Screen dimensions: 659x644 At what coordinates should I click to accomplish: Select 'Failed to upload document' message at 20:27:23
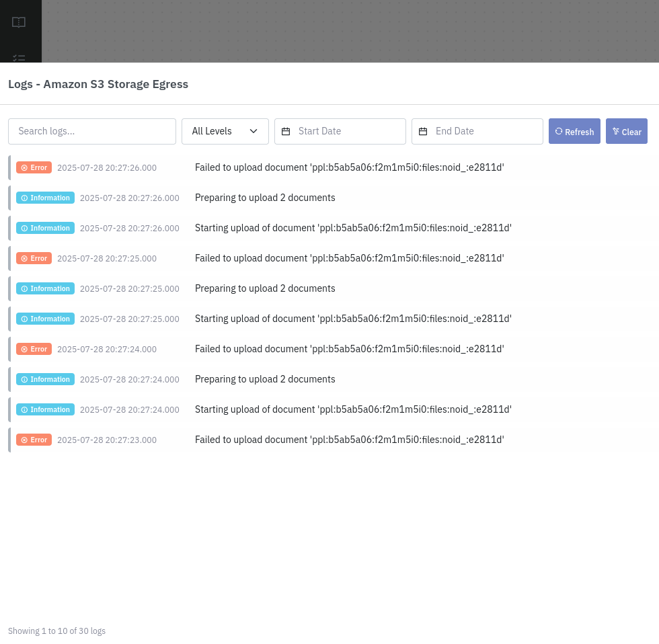[x=349, y=440]
